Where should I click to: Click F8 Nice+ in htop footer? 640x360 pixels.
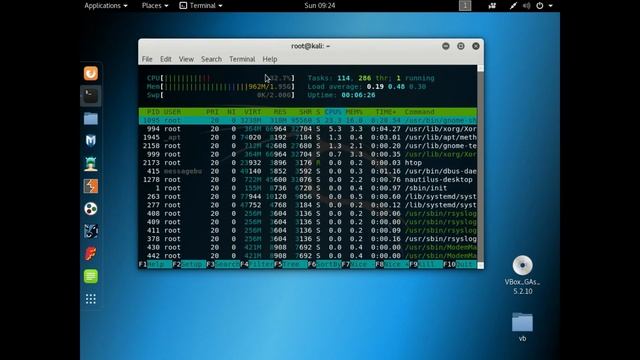[x=392, y=264]
